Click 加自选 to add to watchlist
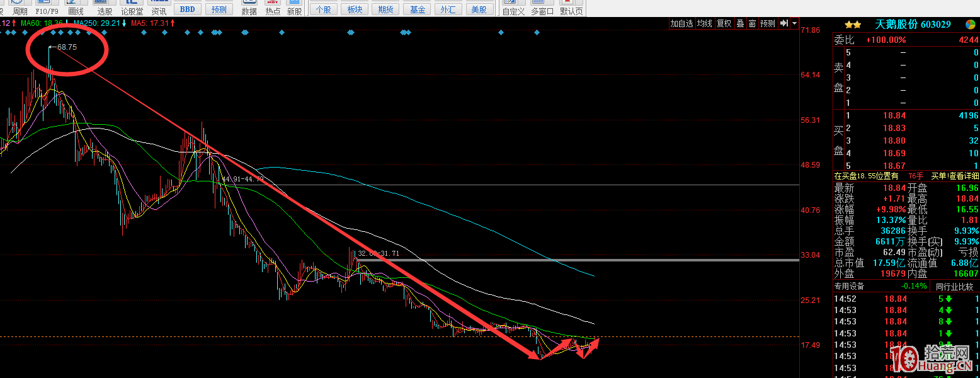Image resolution: width=980 pixels, height=378 pixels. coord(681,23)
